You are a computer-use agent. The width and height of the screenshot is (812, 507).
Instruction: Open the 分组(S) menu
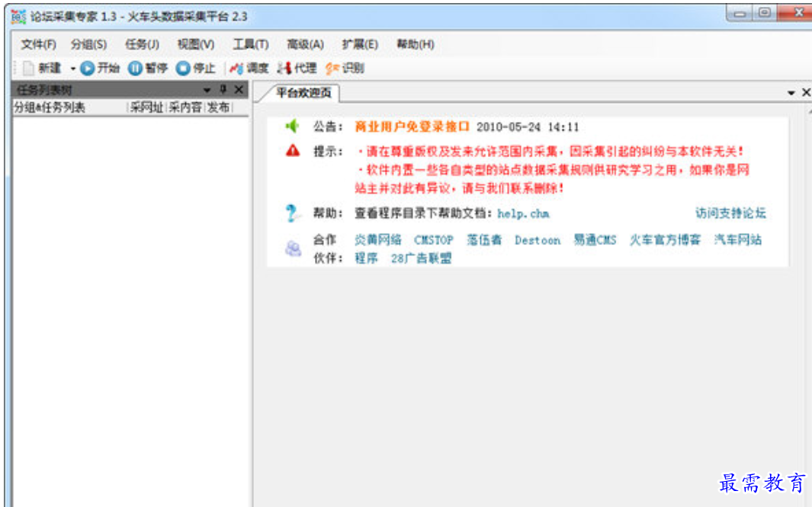tap(89, 44)
